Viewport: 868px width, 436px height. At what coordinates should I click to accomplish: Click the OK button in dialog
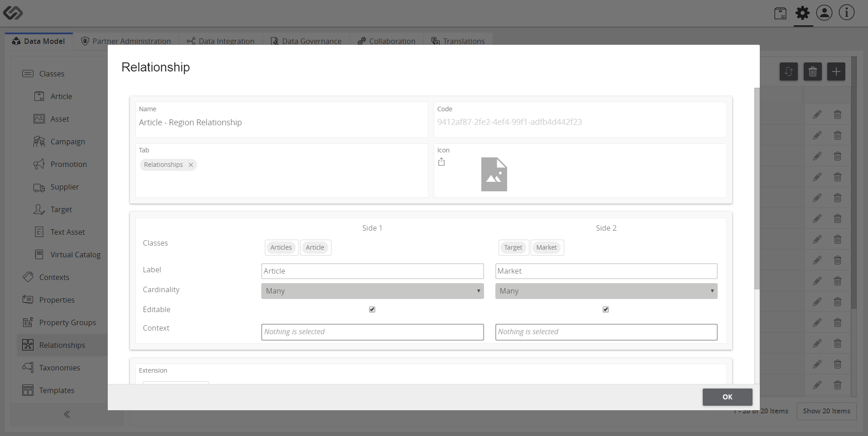coord(727,397)
